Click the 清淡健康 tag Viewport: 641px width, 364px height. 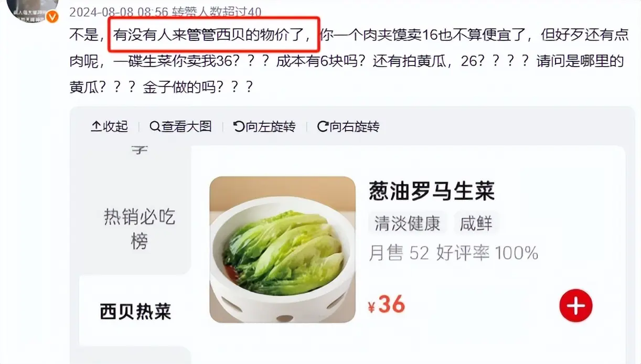tap(408, 223)
